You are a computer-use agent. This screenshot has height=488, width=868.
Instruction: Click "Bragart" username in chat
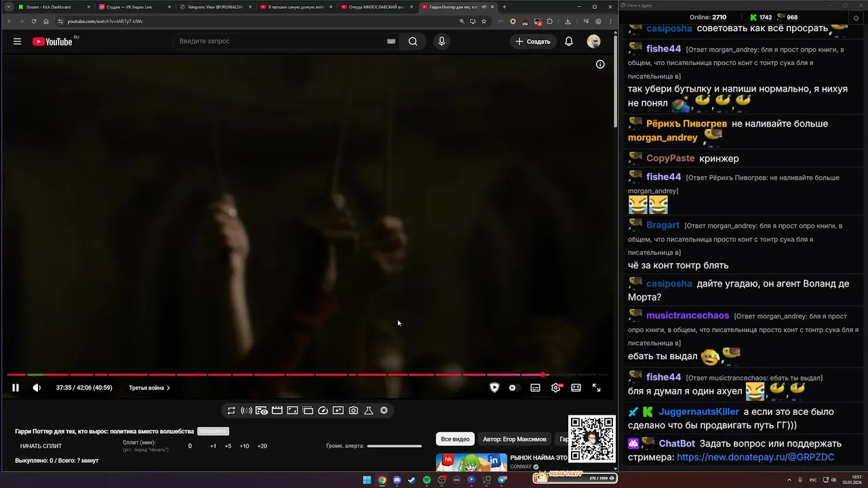click(663, 225)
